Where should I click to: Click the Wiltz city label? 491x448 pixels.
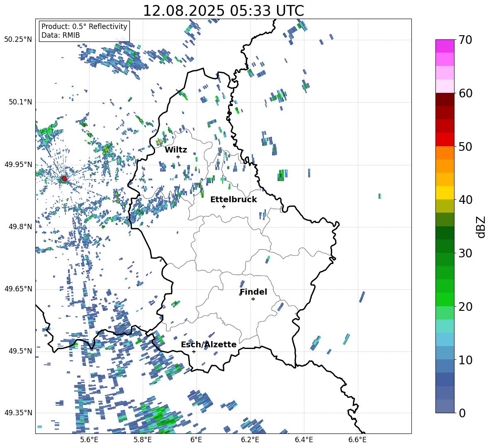[x=176, y=150]
